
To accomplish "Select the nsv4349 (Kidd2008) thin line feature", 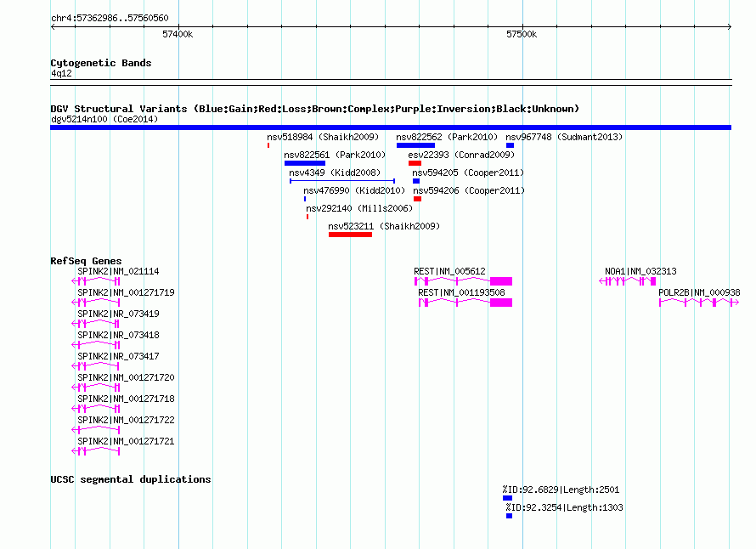I will click(342, 181).
